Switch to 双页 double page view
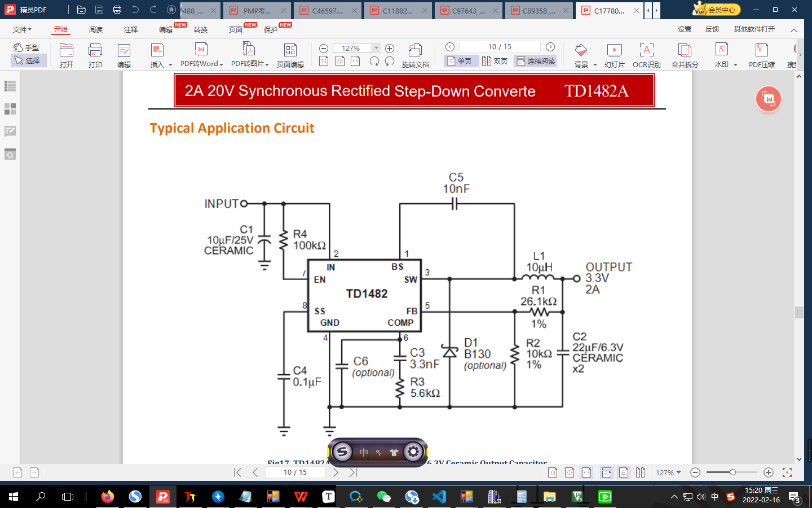The image size is (812, 508). (495, 61)
